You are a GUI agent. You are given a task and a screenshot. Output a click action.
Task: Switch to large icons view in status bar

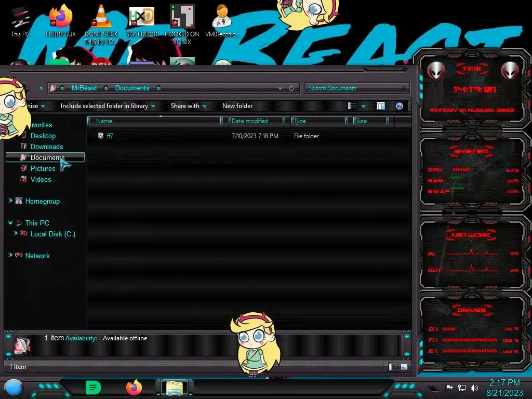click(404, 367)
